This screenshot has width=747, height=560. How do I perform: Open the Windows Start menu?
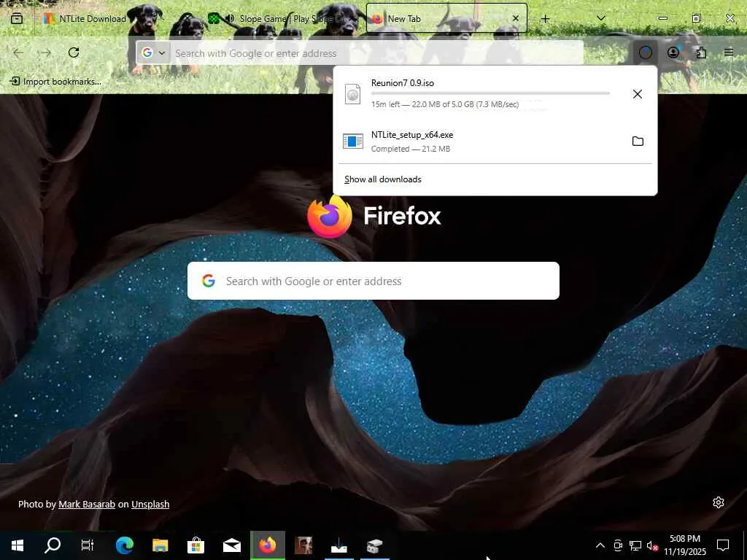[18, 545]
